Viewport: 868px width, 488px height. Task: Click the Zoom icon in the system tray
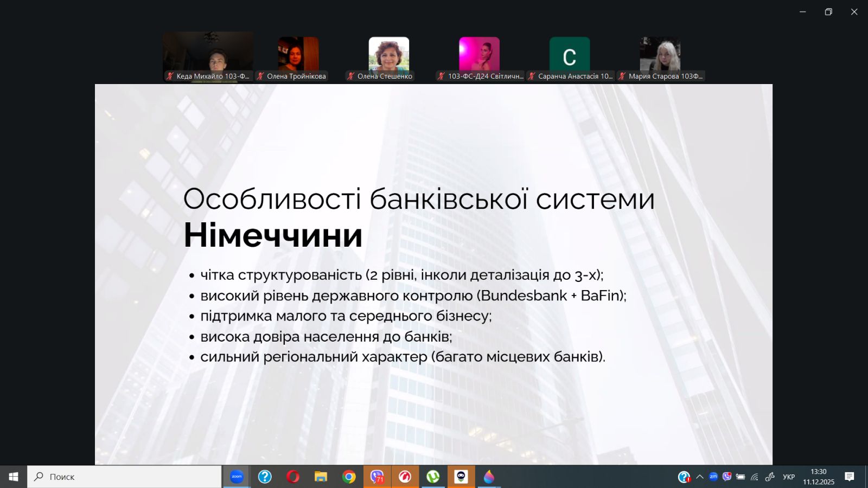(713, 477)
